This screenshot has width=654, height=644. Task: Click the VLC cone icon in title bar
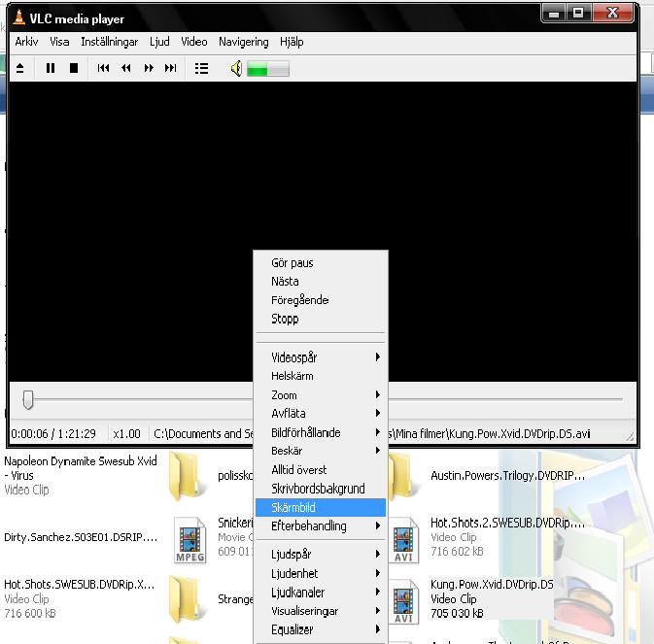click(x=18, y=17)
